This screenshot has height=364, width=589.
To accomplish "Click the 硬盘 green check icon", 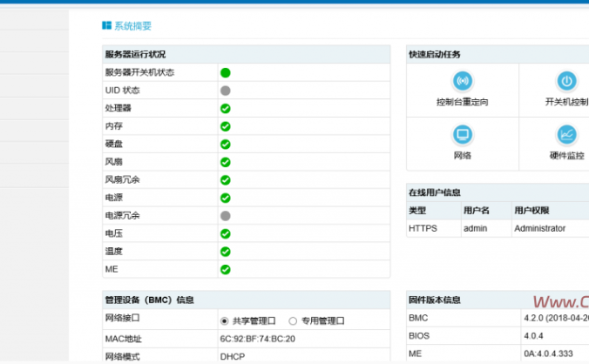I will [x=226, y=144].
